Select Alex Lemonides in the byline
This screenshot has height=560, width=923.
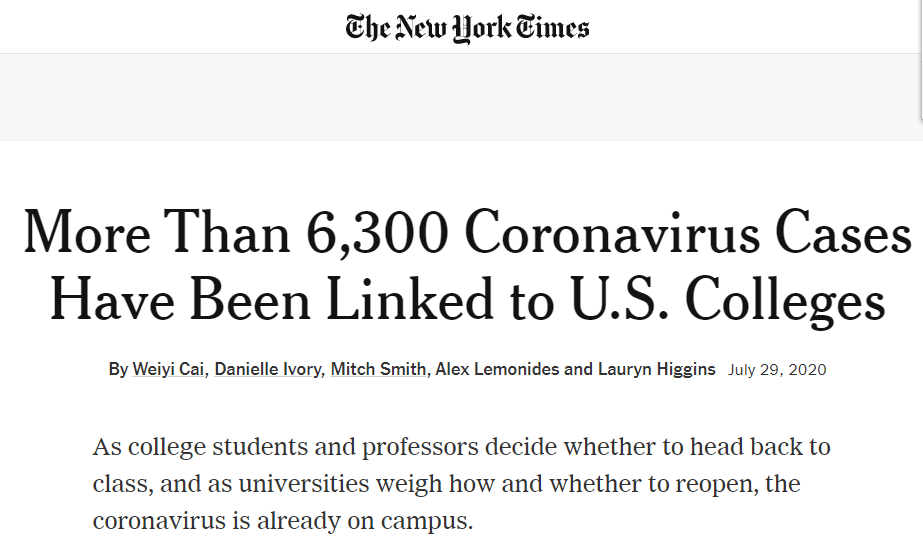[x=497, y=369]
